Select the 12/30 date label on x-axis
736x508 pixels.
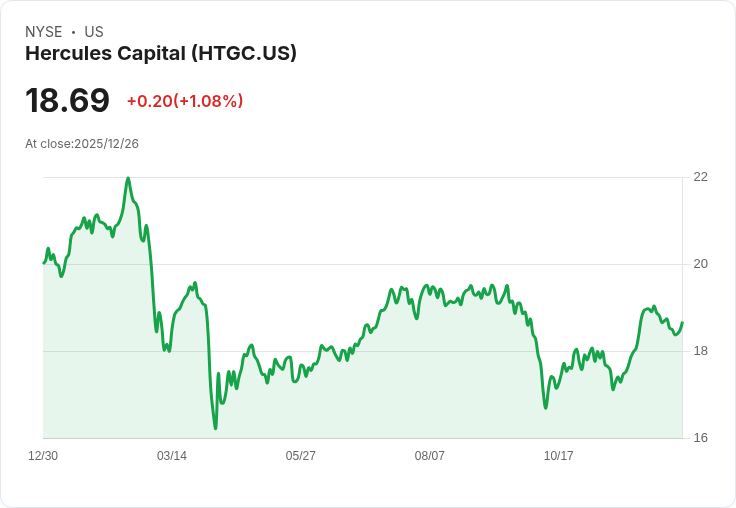(43, 455)
